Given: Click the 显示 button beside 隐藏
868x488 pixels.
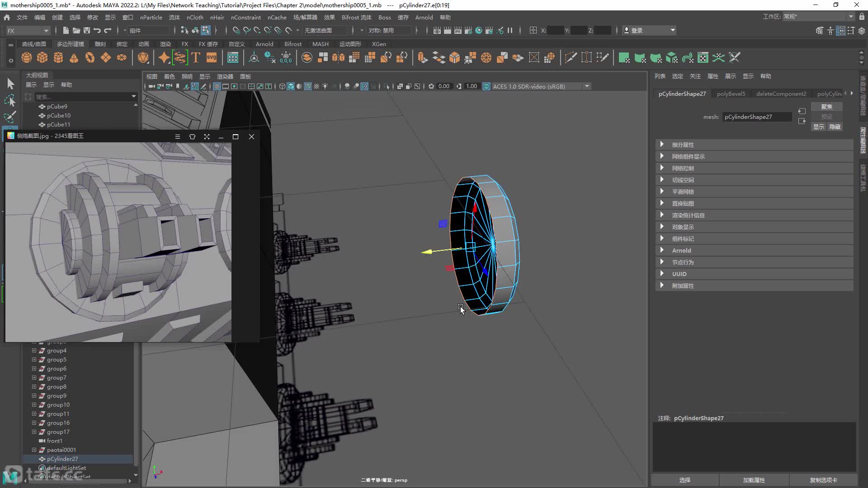Looking at the screenshot, I should [819, 127].
